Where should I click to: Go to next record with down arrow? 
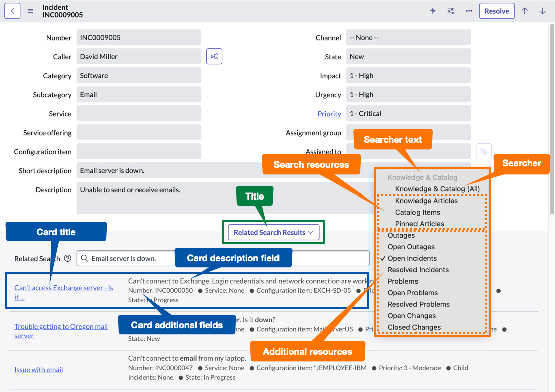click(x=542, y=11)
